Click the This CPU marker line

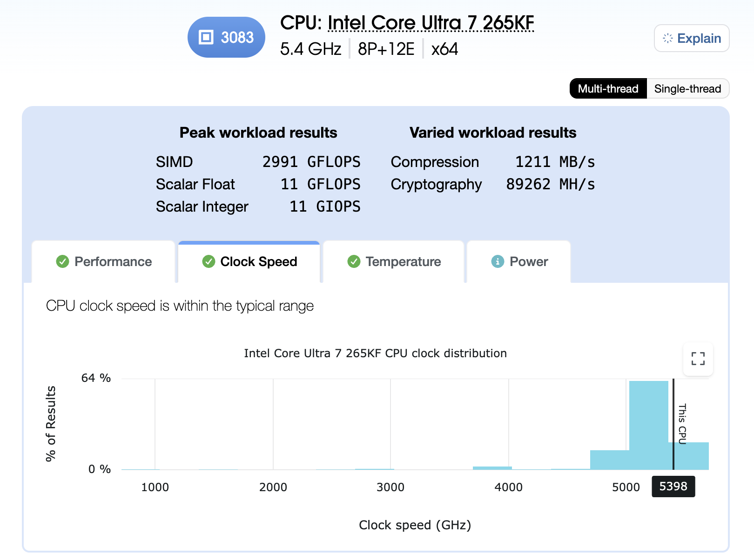click(x=674, y=426)
